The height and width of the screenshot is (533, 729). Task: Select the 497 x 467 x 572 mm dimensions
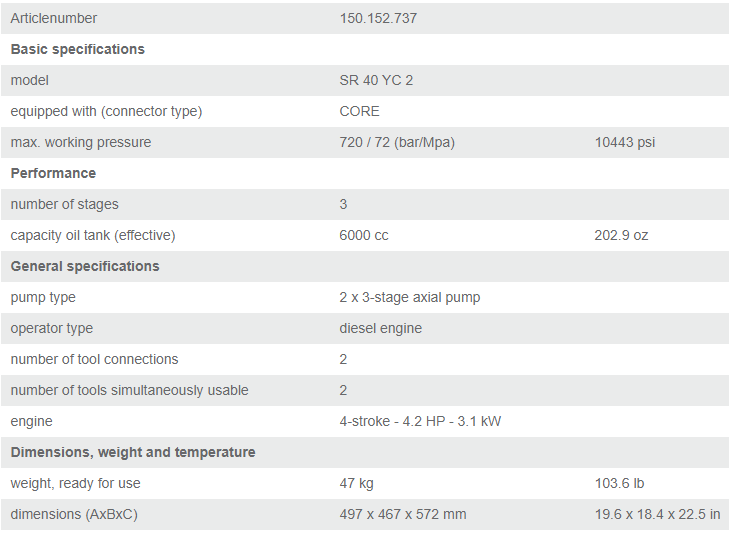[x=403, y=514]
